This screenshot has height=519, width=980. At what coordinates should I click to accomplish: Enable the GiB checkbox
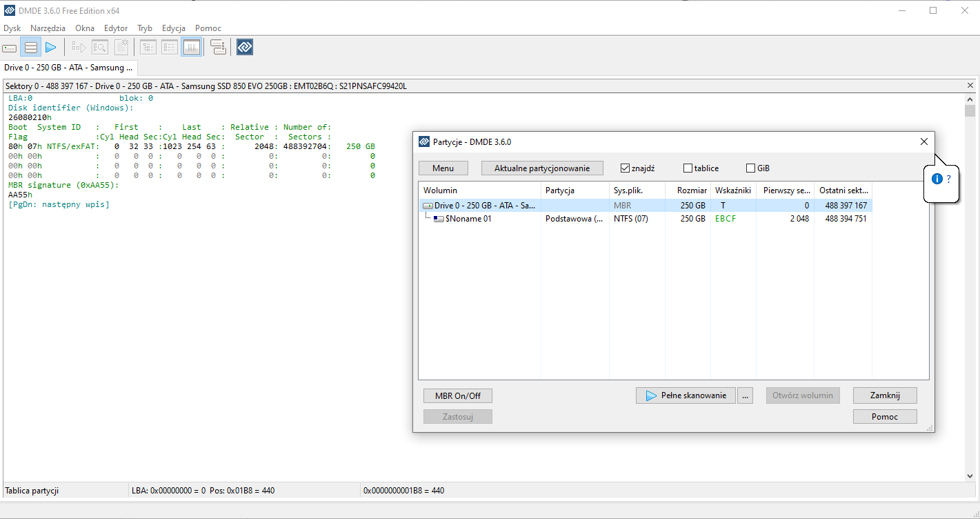click(750, 168)
